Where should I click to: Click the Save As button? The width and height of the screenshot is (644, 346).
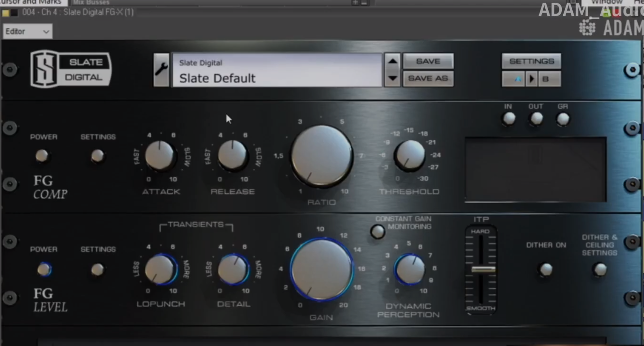pyautogui.click(x=428, y=78)
